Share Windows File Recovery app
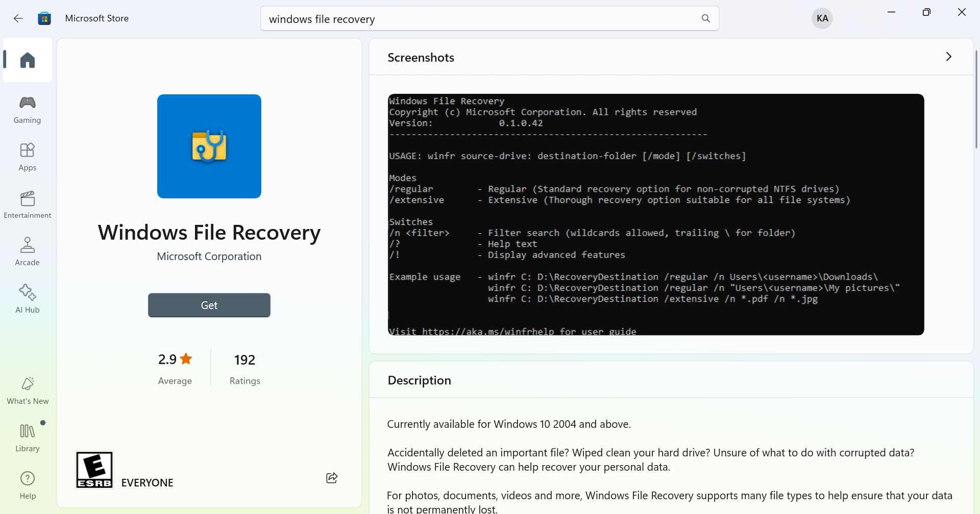 332,478
